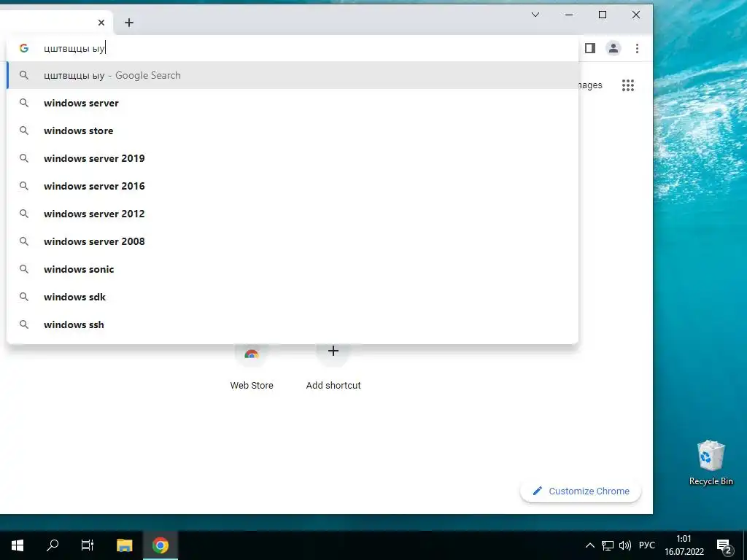Open the network tray icon
The width and height of the screenshot is (747, 560).
point(608,545)
